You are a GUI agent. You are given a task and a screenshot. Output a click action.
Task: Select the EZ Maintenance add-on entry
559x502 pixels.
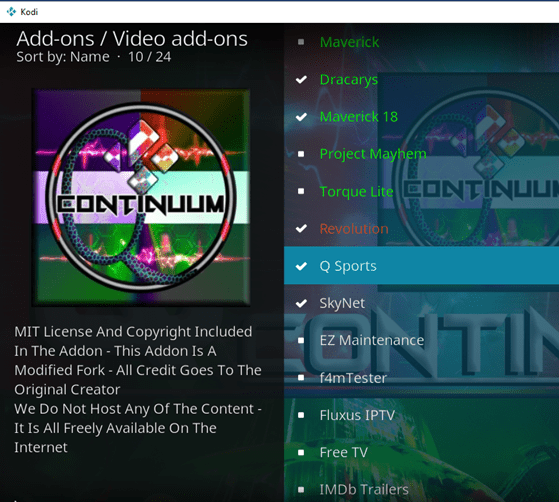tap(421, 340)
